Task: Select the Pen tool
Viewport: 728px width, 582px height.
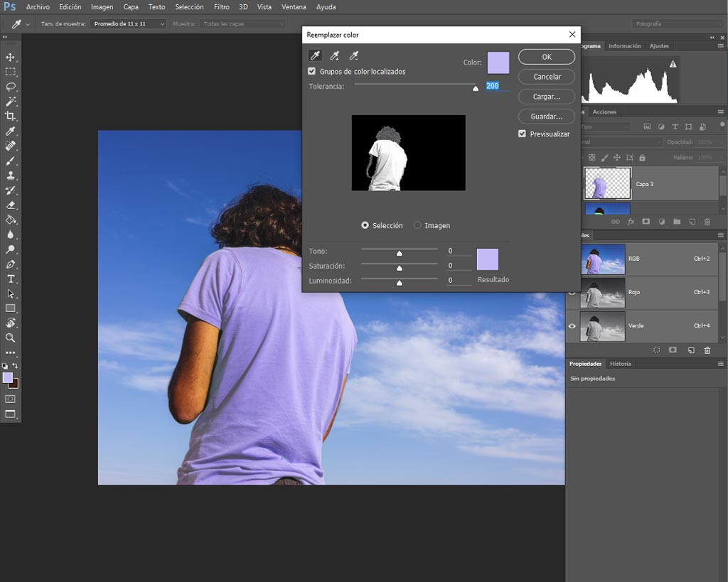Action: pos(10,264)
